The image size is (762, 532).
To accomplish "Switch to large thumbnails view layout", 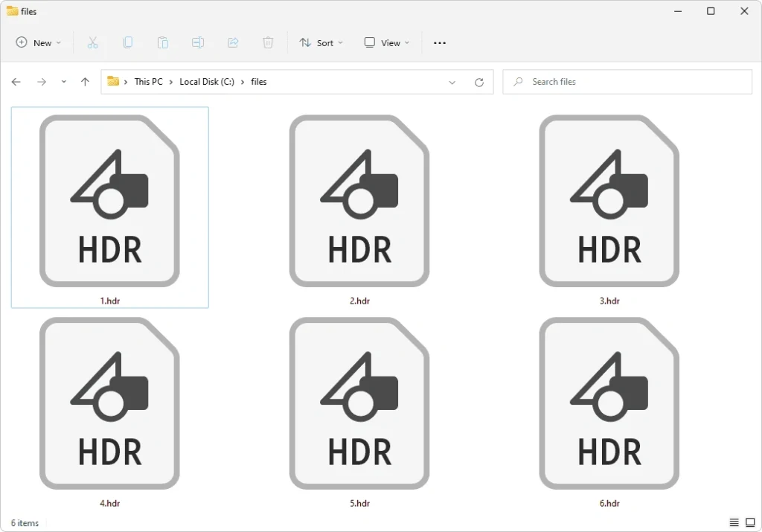I will tap(751, 523).
